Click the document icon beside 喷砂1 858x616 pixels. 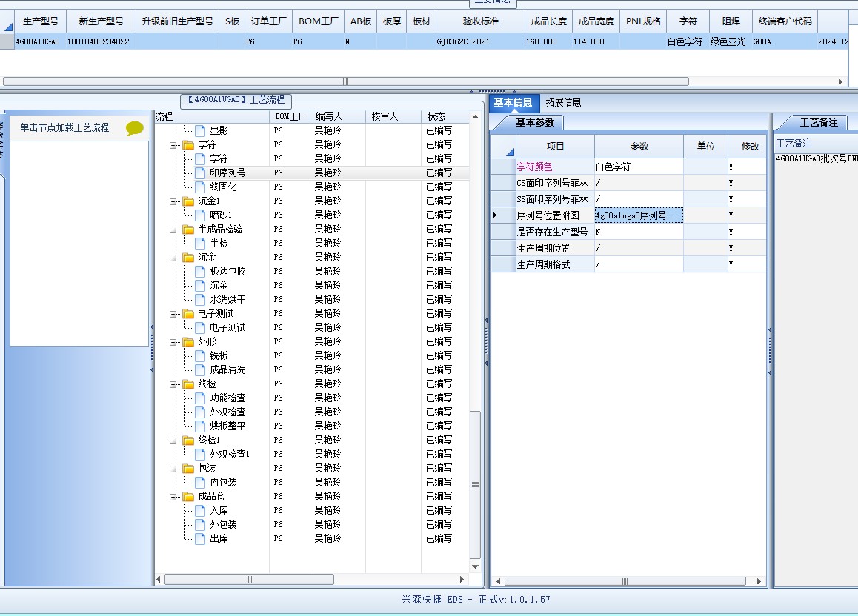coord(200,215)
